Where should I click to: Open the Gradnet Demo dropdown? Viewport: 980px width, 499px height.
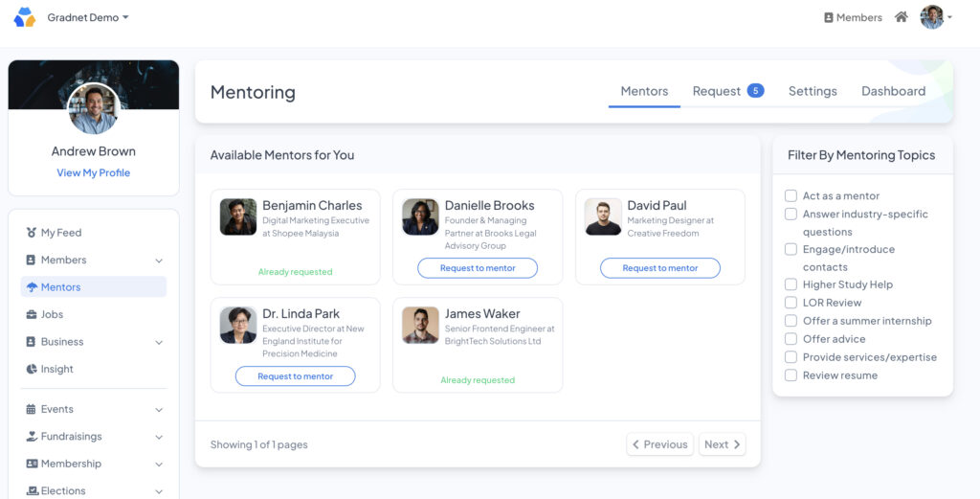coord(88,17)
